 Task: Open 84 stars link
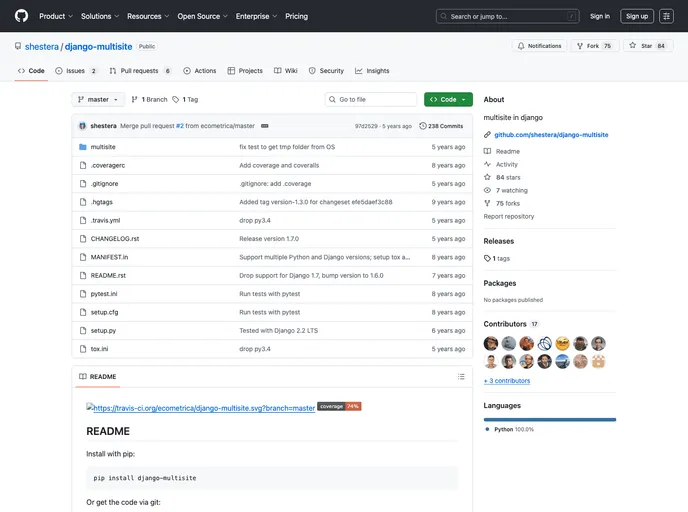502,177
